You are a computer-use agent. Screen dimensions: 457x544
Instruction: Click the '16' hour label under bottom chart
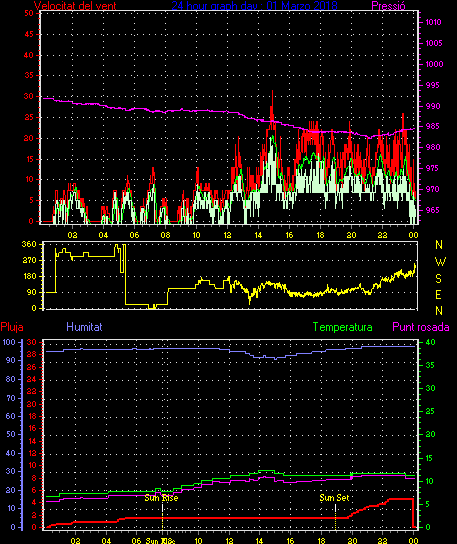click(290, 541)
